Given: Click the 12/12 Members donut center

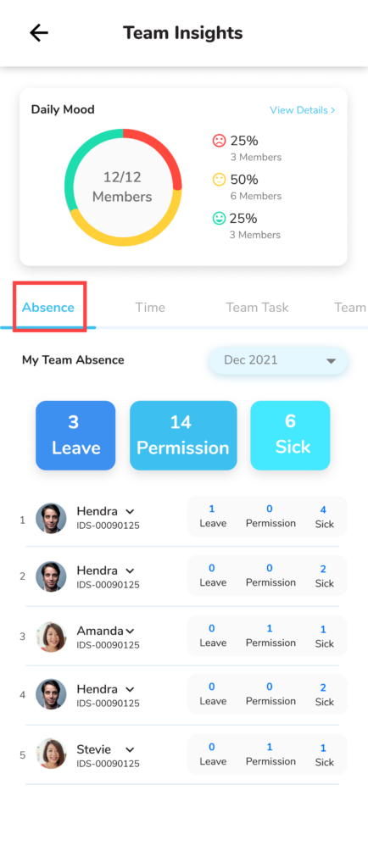Looking at the screenshot, I should (122, 187).
